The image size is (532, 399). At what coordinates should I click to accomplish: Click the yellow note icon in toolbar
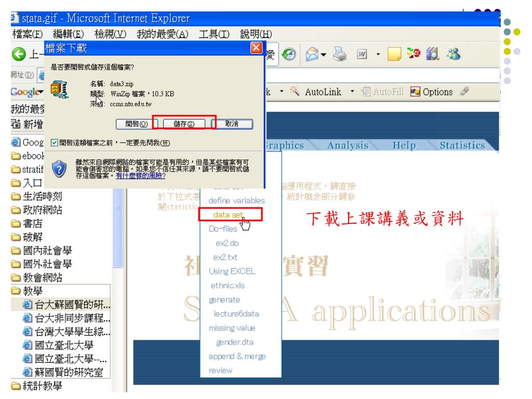pos(394,54)
